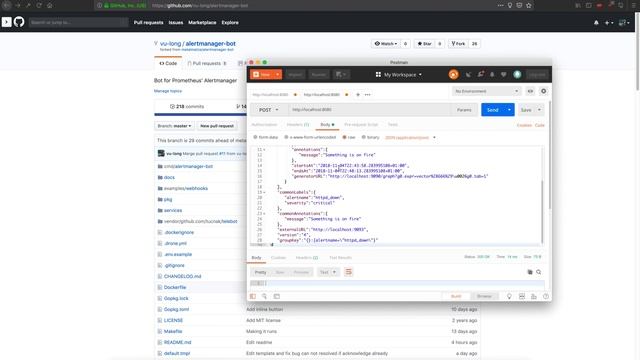Open the Text response format dropdown
The height and width of the screenshot is (360, 640).
coord(328,272)
